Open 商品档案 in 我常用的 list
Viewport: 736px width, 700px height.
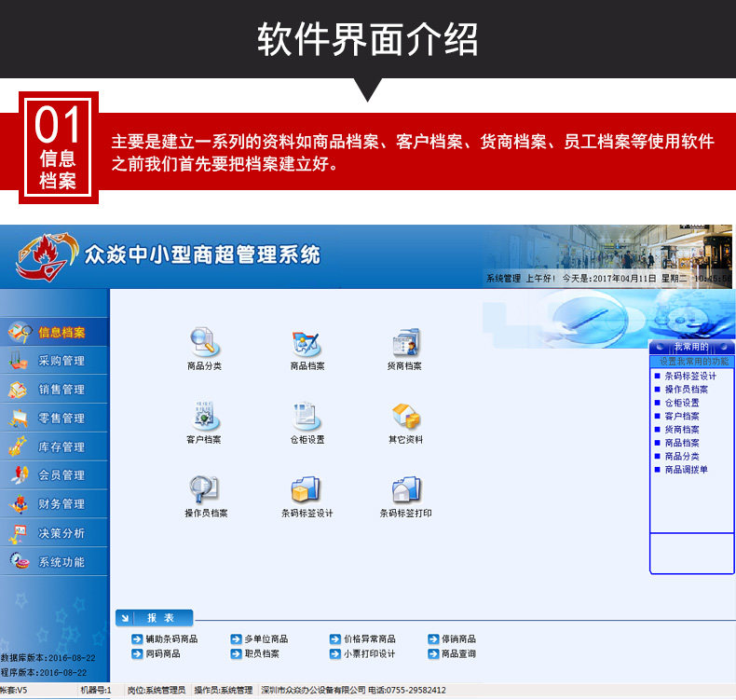tap(682, 443)
